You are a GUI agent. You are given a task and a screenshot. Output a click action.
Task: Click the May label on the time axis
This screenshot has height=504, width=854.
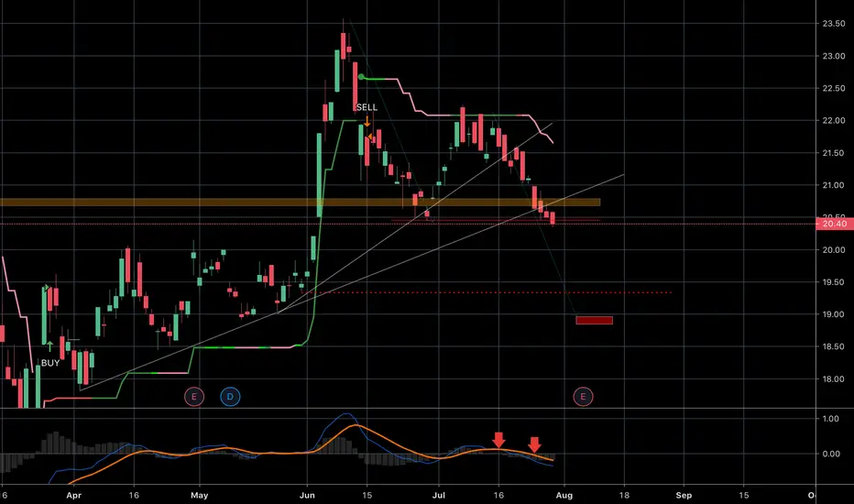(x=200, y=495)
